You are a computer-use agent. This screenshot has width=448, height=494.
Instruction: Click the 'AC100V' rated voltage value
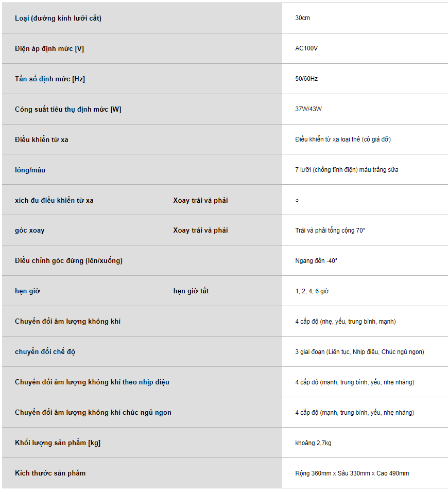click(x=306, y=48)
